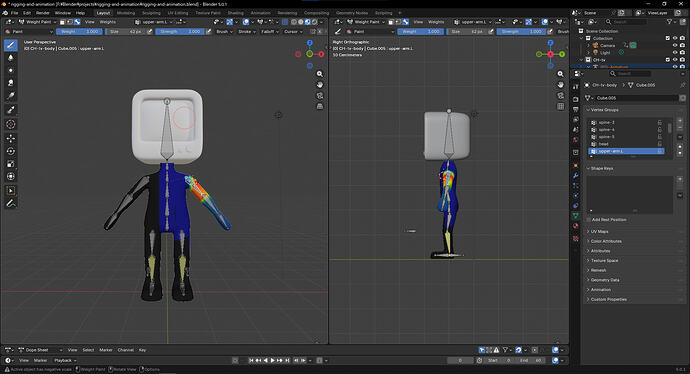Select head vertex group row
Screen dimensions: 690x374
click(626, 144)
